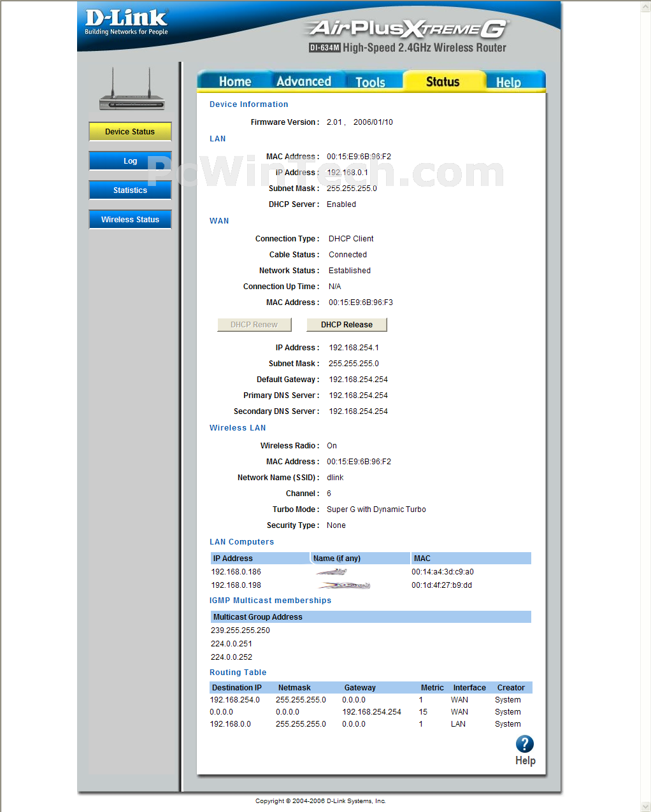Click the firmware date 2006/01/10
Viewport: 651px width, 812px height.
coord(373,122)
